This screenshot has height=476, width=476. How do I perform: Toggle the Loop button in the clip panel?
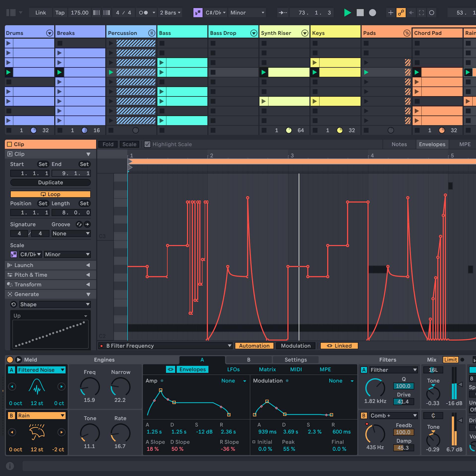[50, 194]
